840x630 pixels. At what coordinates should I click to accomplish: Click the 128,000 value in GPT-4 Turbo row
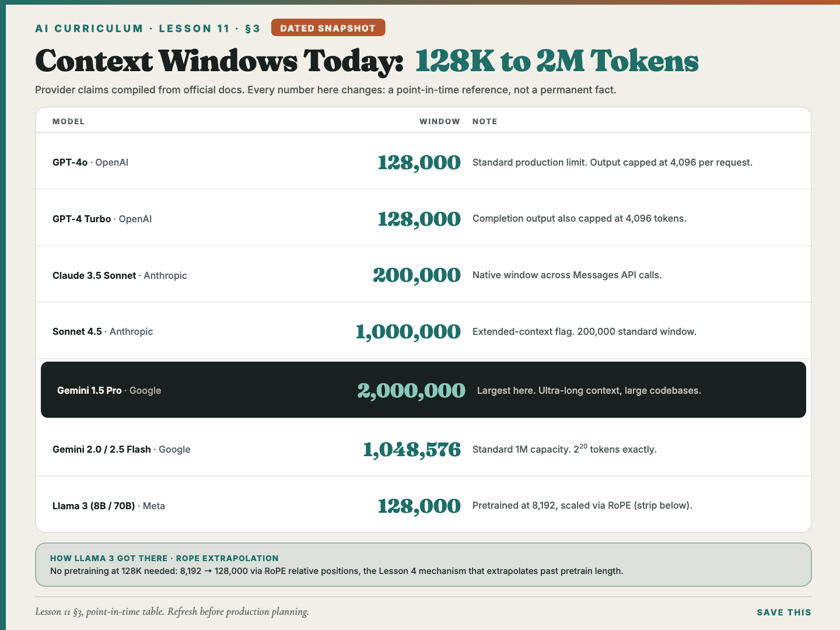(x=419, y=219)
